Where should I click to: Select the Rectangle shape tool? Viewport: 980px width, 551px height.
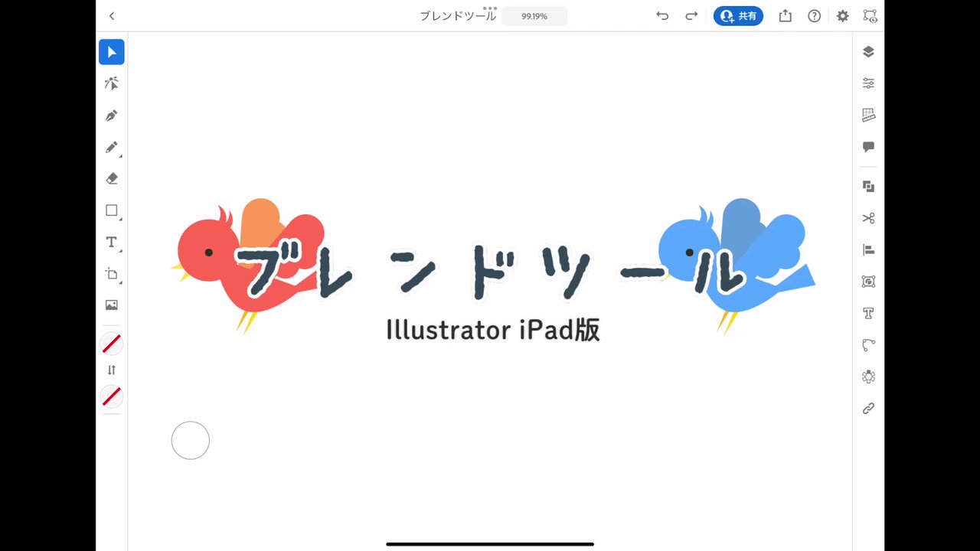112,210
